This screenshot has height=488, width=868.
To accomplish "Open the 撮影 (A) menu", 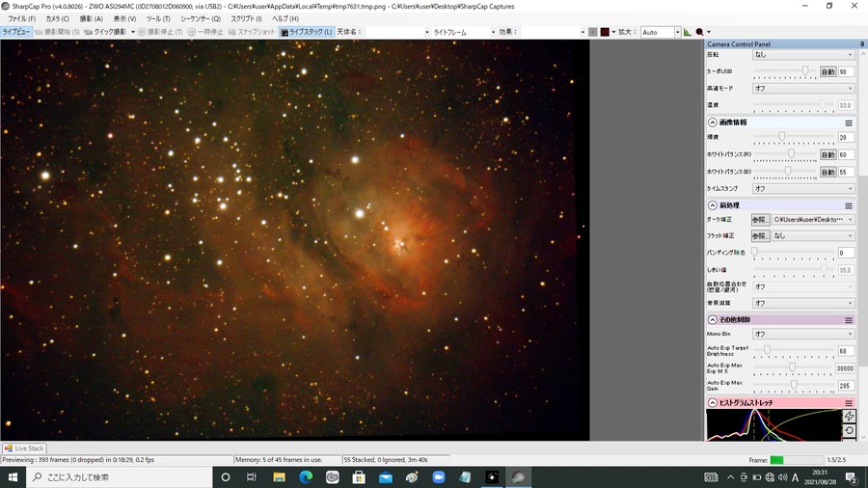I will coord(91,19).
